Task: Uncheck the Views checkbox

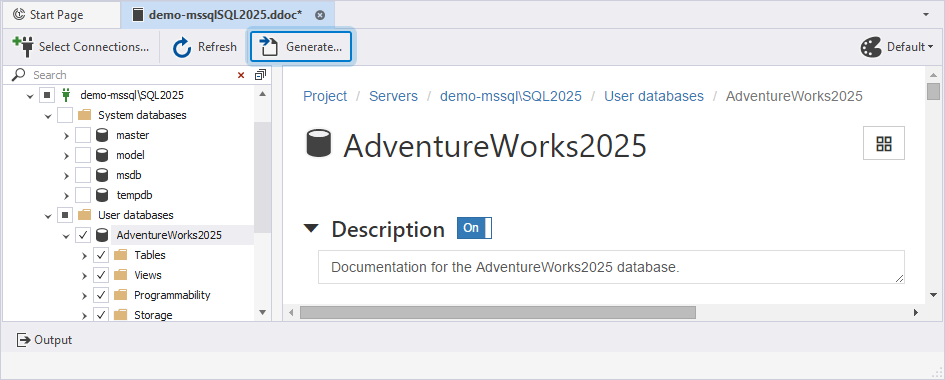Action: tap(101, 275)
